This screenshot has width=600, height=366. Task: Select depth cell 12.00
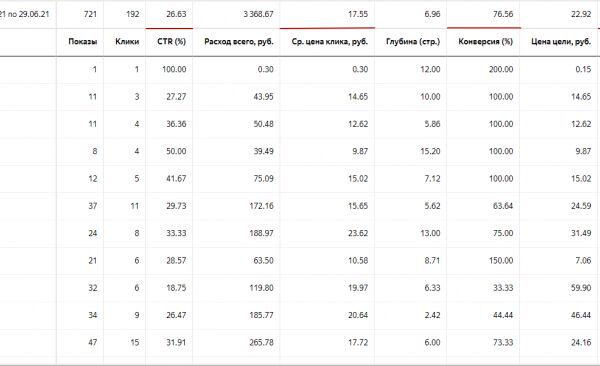pos(430,69)
